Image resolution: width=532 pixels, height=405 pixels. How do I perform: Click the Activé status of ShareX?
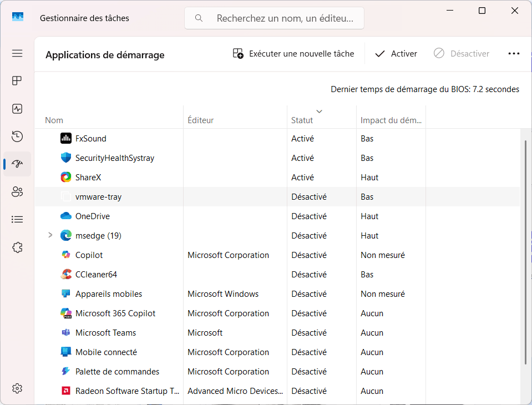point(303,178)
